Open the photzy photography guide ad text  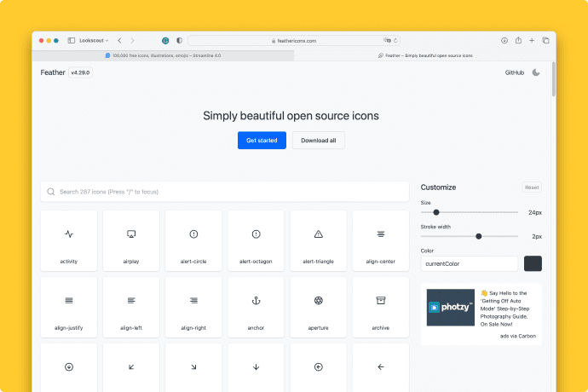tap(504, 308)
